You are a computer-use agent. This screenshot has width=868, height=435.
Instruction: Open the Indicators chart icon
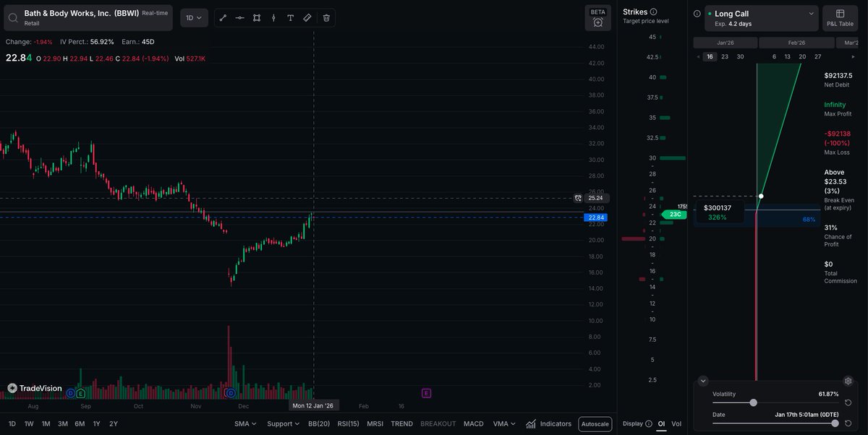coord(531,423)
